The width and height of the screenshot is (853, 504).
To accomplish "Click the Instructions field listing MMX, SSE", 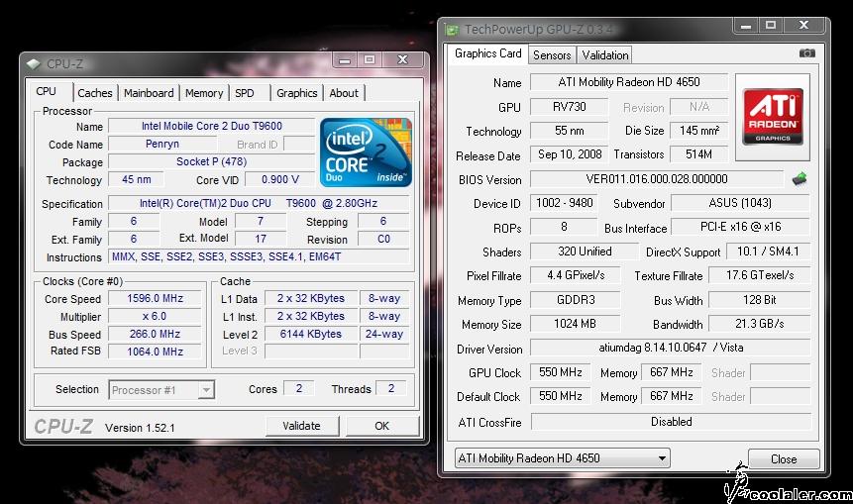I will pyautogui.click(x=259, y=256).
